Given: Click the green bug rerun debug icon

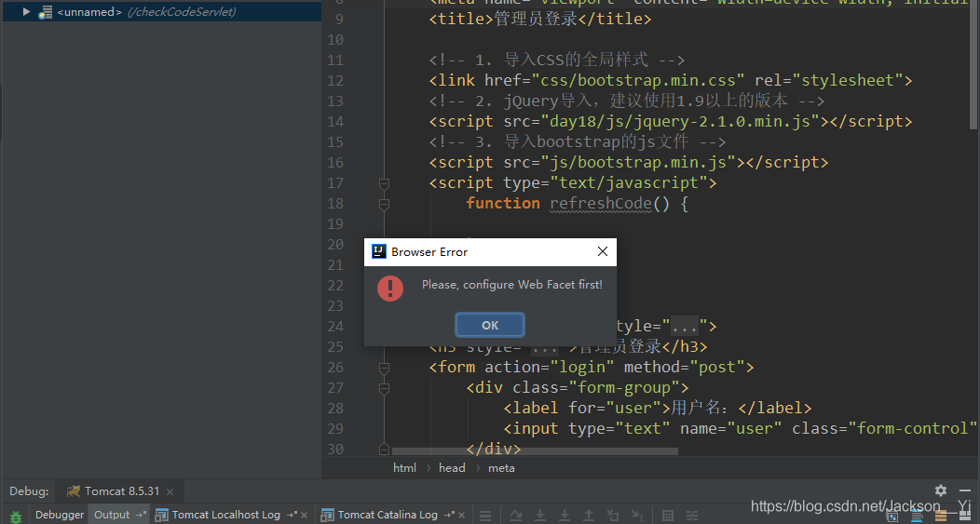Looking at the screenshot, I should pos(16,517).
